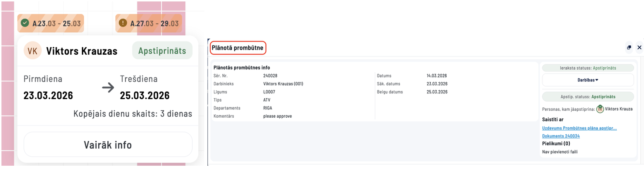Open the Uzdevums Prombūtnes plāna apstipr... link
Screen dimensions: 644x169
click(579, 128)
